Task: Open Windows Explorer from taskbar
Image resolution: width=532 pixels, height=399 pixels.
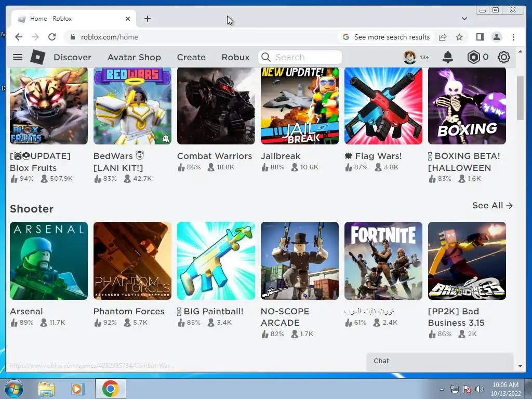Action: [46, 389]
